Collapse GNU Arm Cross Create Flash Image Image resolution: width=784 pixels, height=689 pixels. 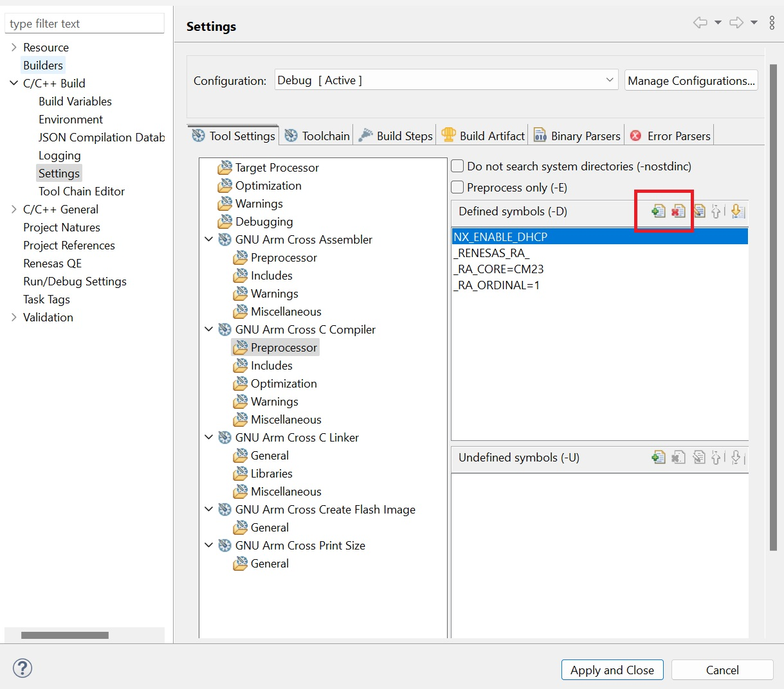pyautogui.click(x=208, y=509)
